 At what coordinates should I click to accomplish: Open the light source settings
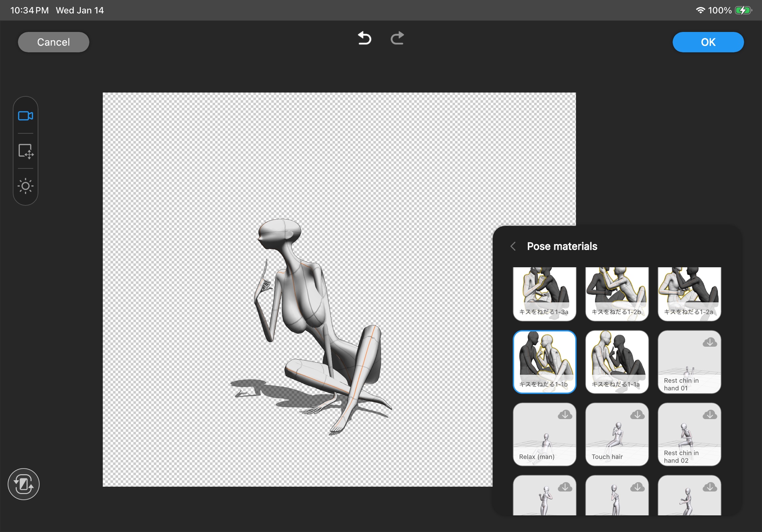(x=26, y=186)
